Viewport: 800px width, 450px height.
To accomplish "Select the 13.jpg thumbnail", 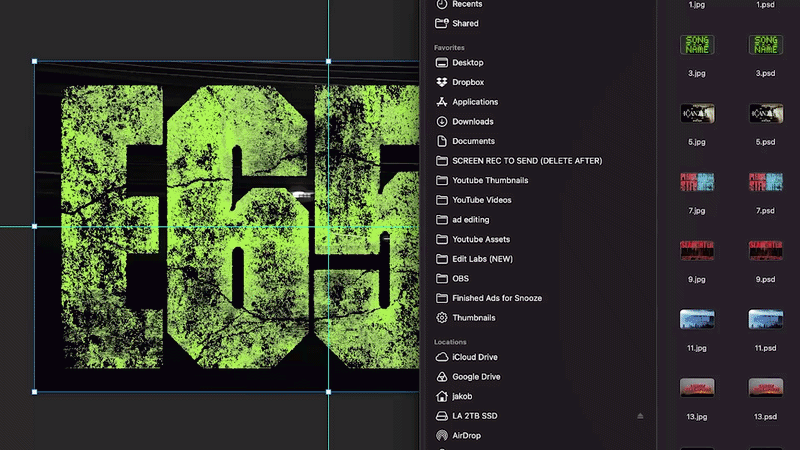I will [x=697, y=388].
